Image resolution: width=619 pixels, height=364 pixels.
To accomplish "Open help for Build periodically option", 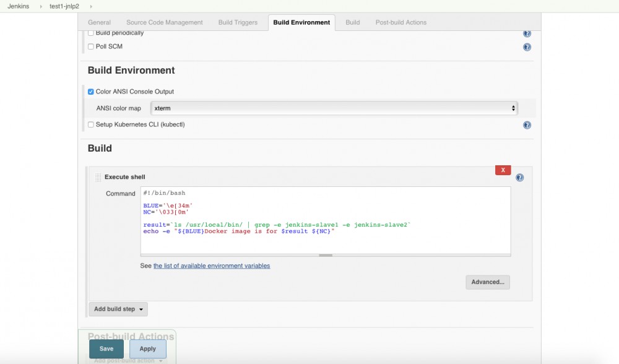I will (527, 33).
